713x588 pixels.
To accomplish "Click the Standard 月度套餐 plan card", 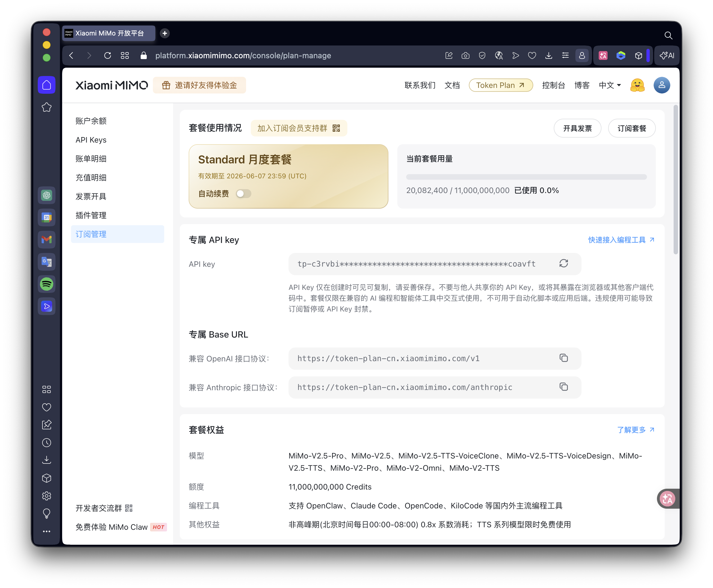I will click(x=288, y=176).
